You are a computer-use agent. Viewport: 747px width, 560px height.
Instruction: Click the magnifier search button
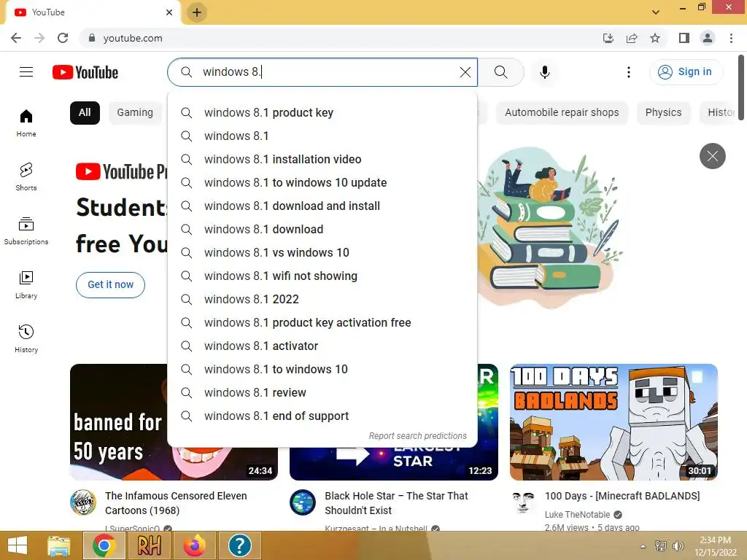[500, 72]
